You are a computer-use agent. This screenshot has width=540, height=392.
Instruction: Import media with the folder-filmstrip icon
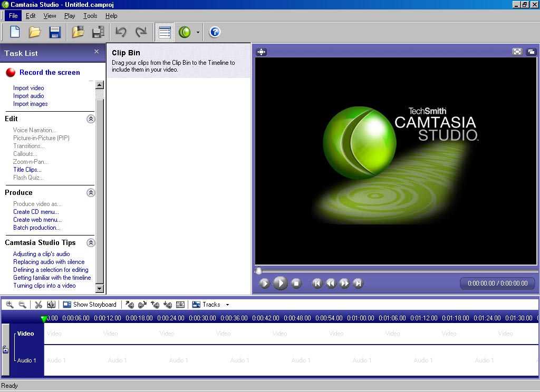78,32
